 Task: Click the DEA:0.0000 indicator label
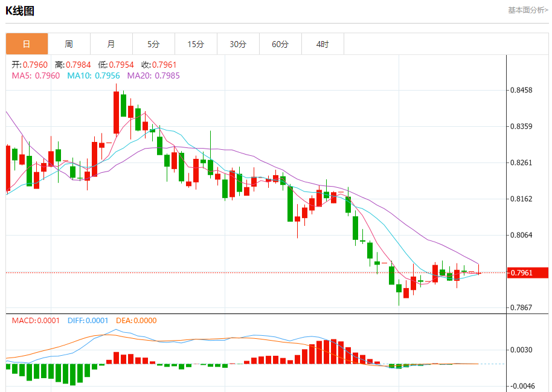pyautogui.click(x=136, y=321)
